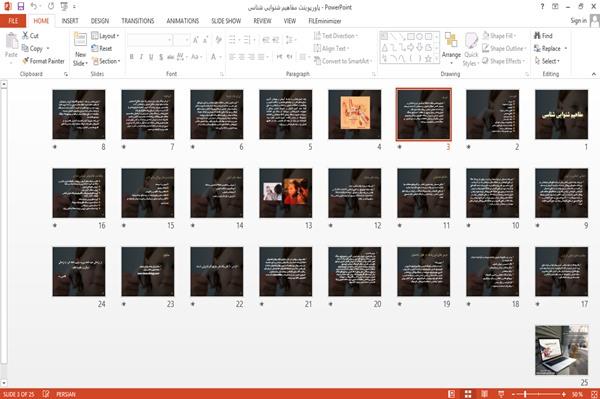The width and height of the screenshot is (600, 399).
Task: Toggle Justify alignment button
Action: pyautogui.click(x=261, y=57)
